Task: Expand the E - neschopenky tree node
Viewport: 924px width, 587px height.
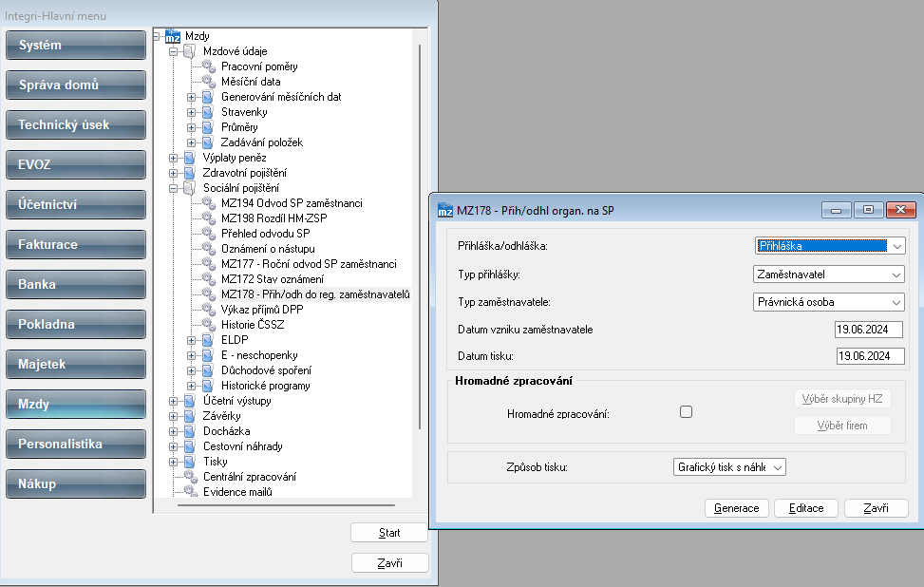Action: 191,355
